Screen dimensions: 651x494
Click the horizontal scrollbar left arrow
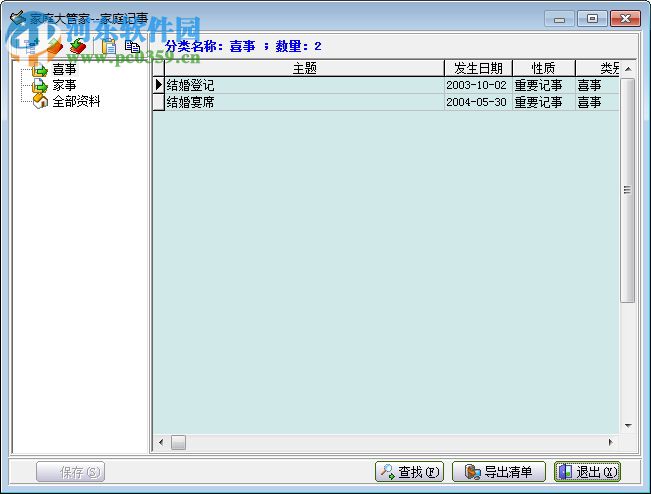pos(161,443)
